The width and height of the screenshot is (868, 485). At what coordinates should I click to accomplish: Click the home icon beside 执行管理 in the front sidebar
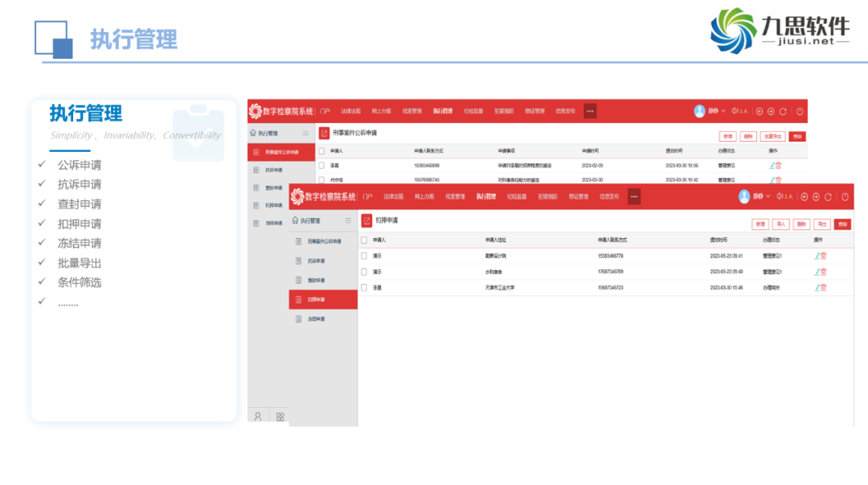point(295,220)
